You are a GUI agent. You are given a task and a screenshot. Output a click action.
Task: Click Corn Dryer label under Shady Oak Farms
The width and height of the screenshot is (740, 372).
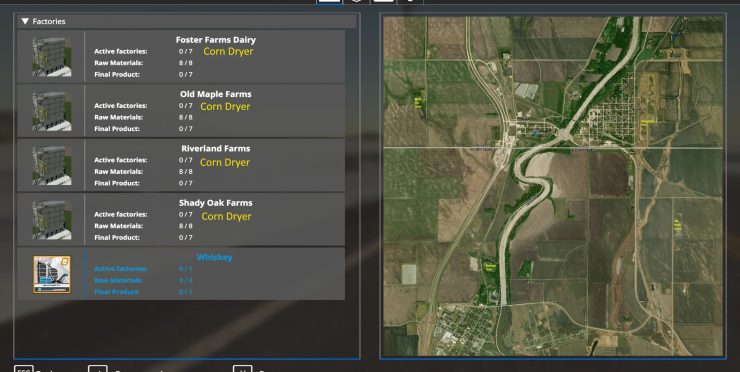pos(227,217)
